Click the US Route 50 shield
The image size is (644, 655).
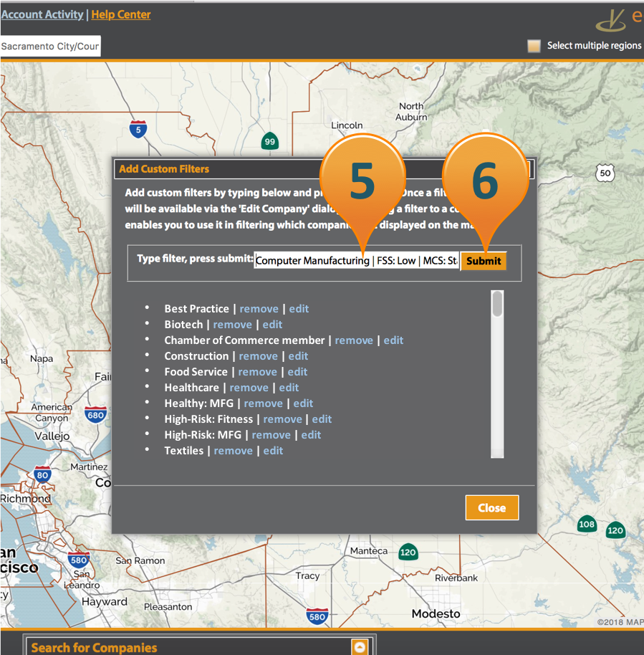coord(605,173)
